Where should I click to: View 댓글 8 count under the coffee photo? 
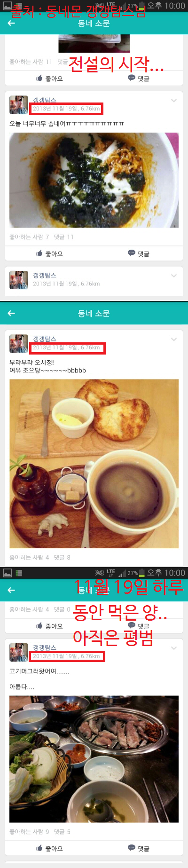coord(62,557)
